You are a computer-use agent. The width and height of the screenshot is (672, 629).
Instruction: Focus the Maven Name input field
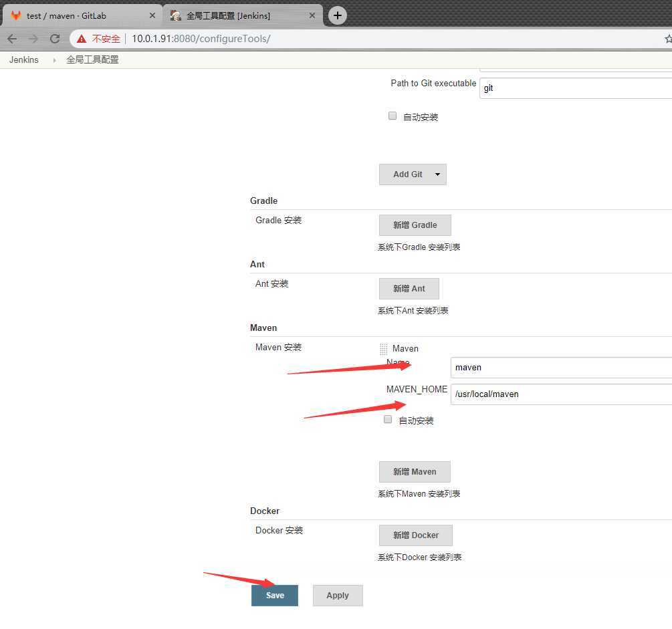(x=561, y=368)
